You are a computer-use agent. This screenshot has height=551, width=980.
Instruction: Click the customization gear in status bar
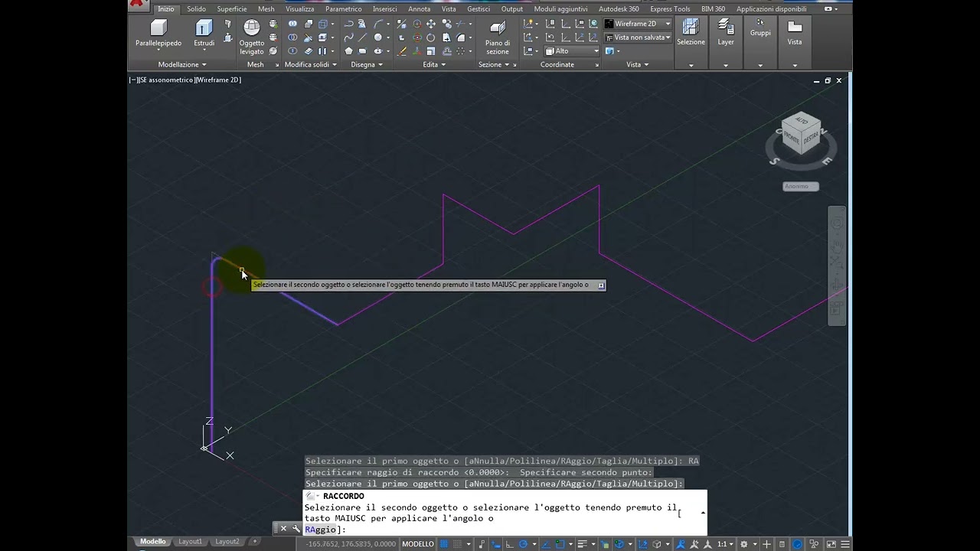(743, 544)
